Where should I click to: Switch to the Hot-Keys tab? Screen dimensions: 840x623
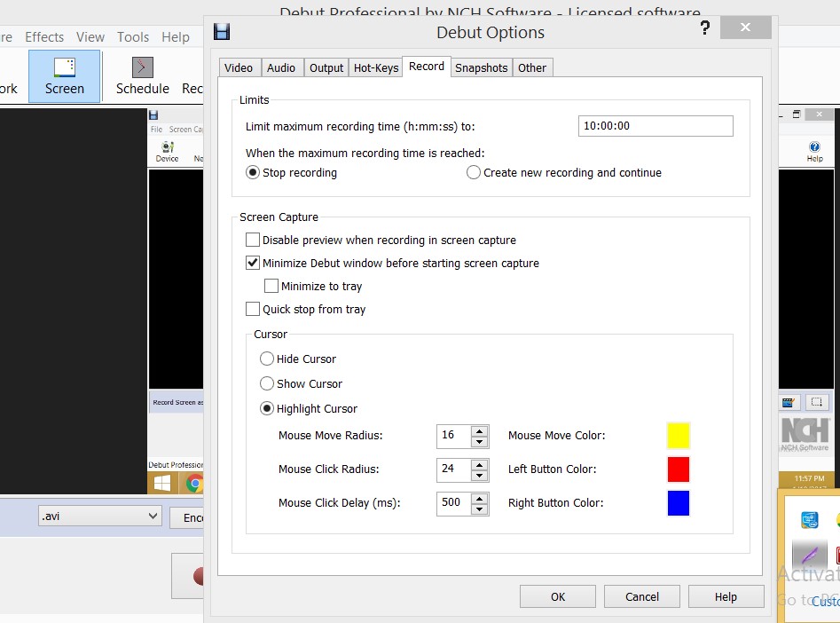click(x=376, y=67)
